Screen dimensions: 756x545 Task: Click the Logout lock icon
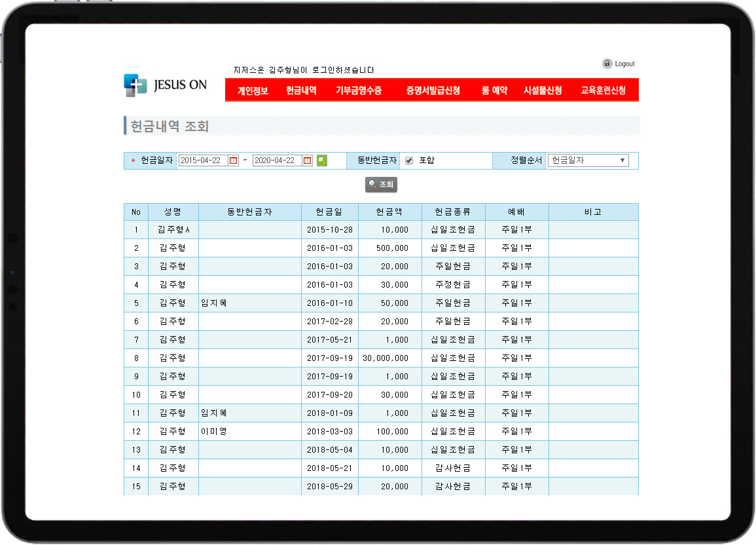607,64
